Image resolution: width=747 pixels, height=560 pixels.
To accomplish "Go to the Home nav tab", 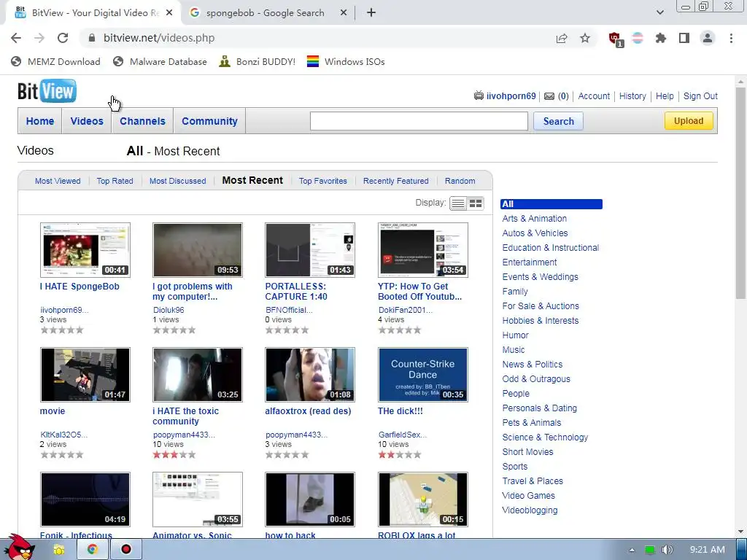I will [40, 121].
